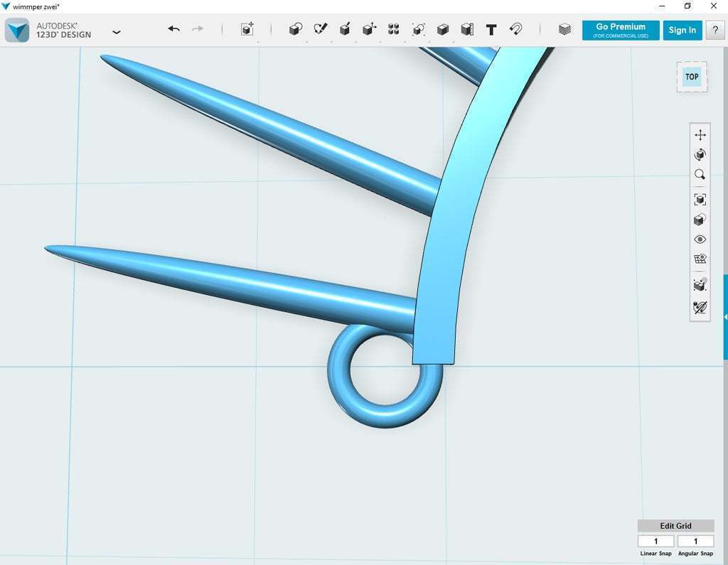Image resolution: width=728 pixels, height=565 pixels.
Task: Select the Text tool
Action: (x=491, y=30)
